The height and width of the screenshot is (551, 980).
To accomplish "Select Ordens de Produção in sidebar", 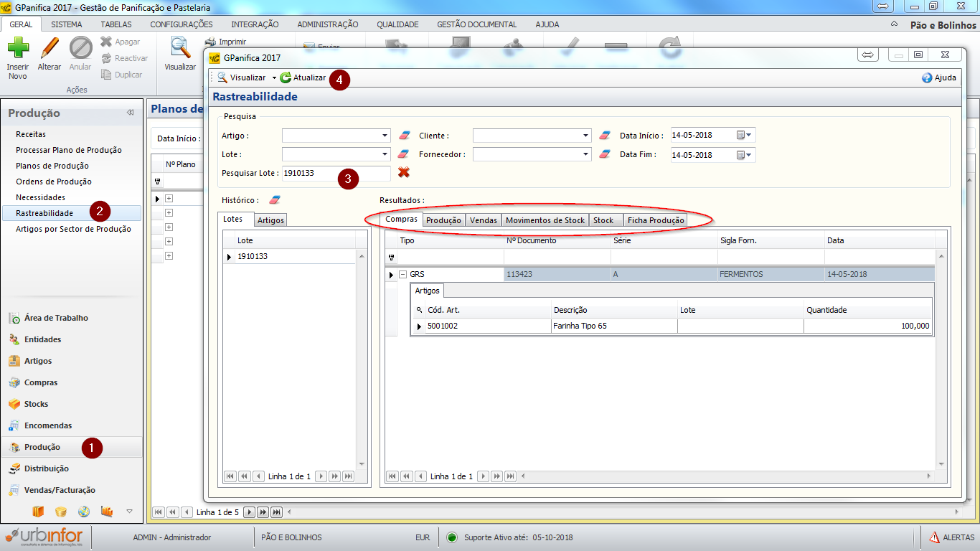I will tap(54, 182).
